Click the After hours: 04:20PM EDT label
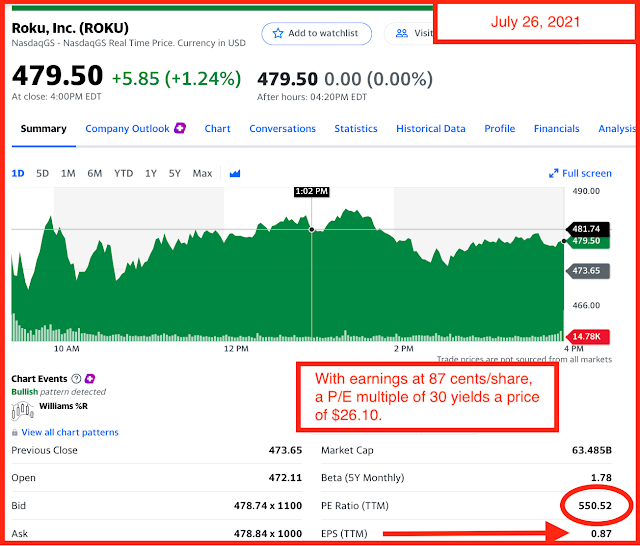 coord(312,97)
